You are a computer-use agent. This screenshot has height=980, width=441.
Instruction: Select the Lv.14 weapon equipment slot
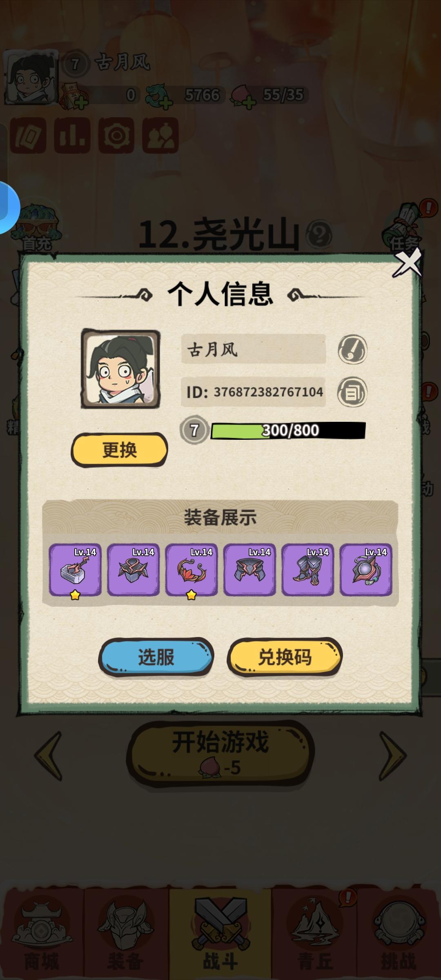pyautogui.click(x=75, y=570)
